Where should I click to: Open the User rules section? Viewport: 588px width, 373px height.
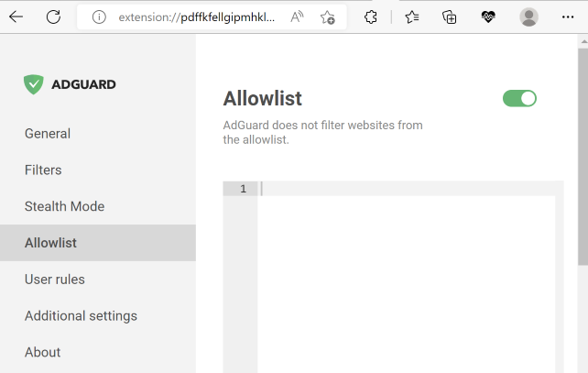(98, 280)
